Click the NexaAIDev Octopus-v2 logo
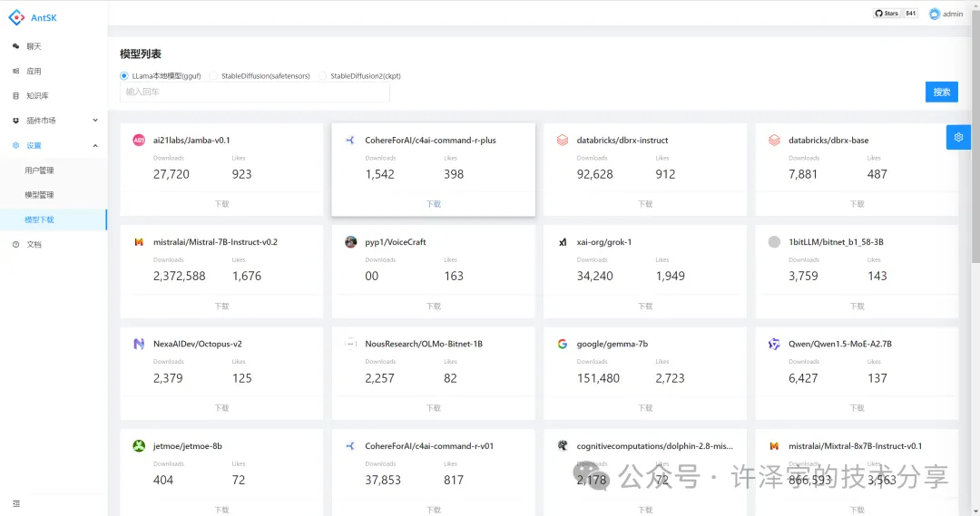This screenshot has width=980, height=516. 139,344
